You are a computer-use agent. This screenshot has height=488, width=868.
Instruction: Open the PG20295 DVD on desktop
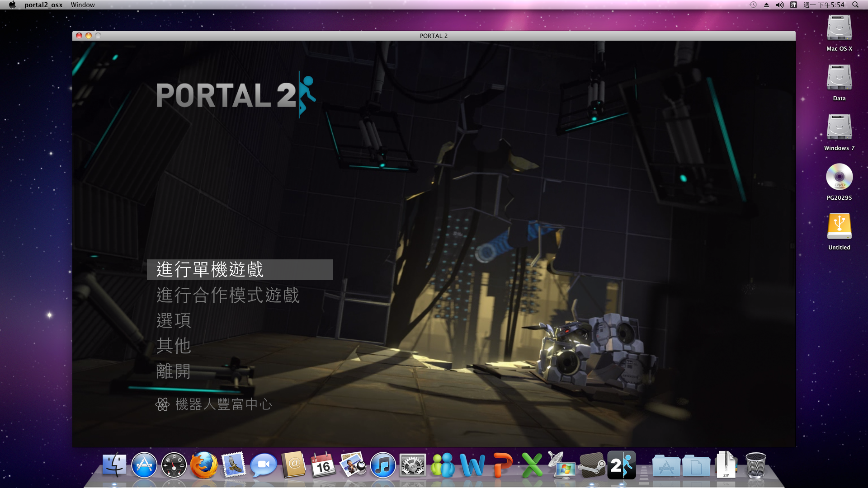839,177
